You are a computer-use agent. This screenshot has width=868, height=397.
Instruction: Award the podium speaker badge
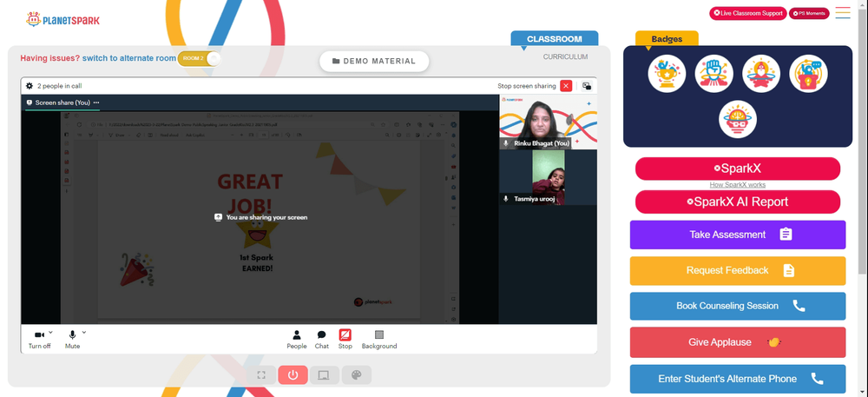point(808,74)
